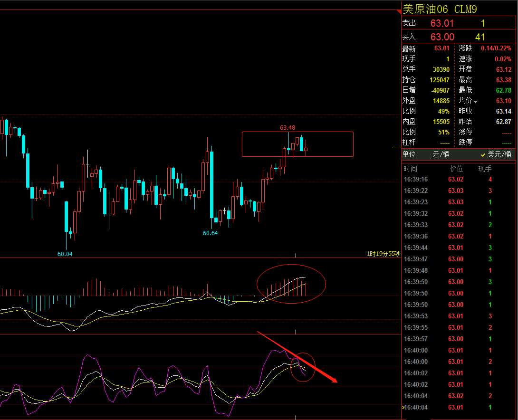Image resolution: width=518 pixels, height=420 pixels.
Task: Select the tick row at 16:39:32
Action: [x=458, y=213]
